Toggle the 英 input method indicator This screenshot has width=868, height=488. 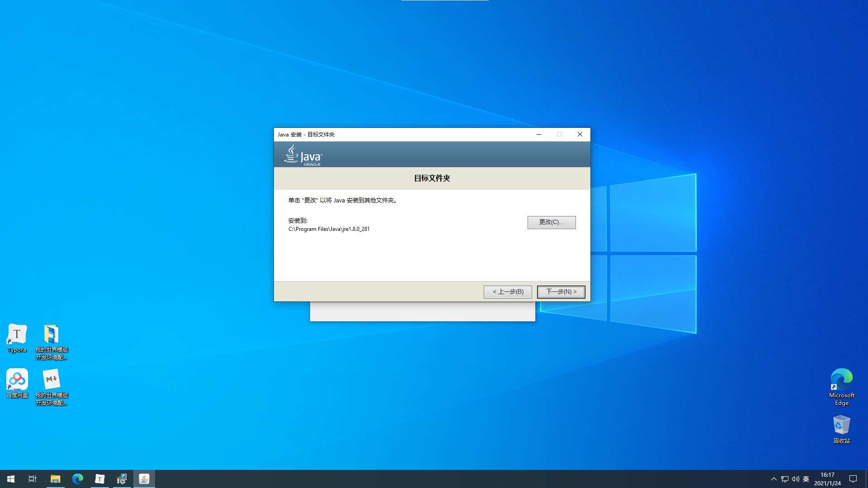coord(806,479)
